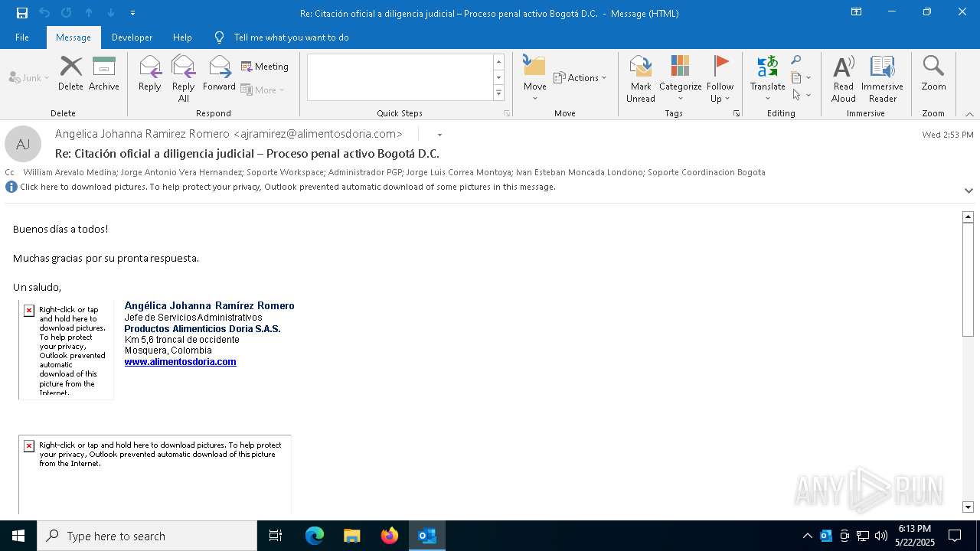Open the Customize Quick Access Toolbar dropdown
Screen dimensions: 980x551
click(133, 13)
